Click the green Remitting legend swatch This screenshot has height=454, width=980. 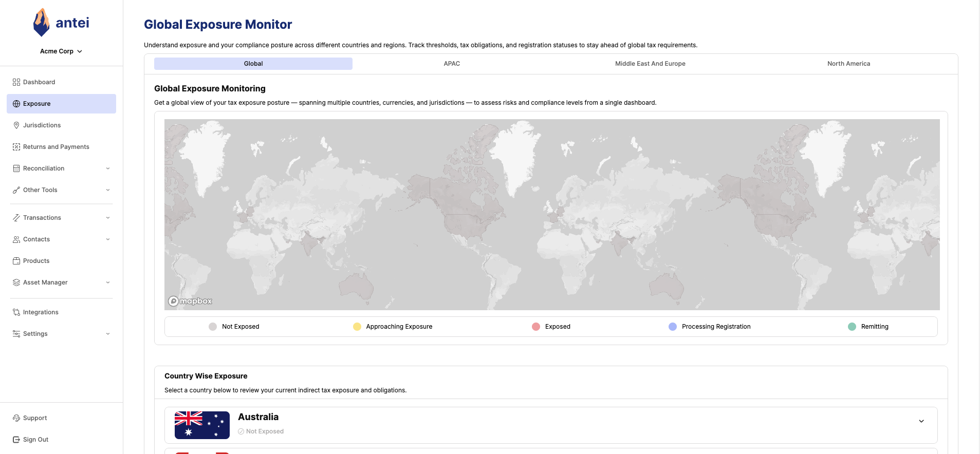(x=852, y=327)
